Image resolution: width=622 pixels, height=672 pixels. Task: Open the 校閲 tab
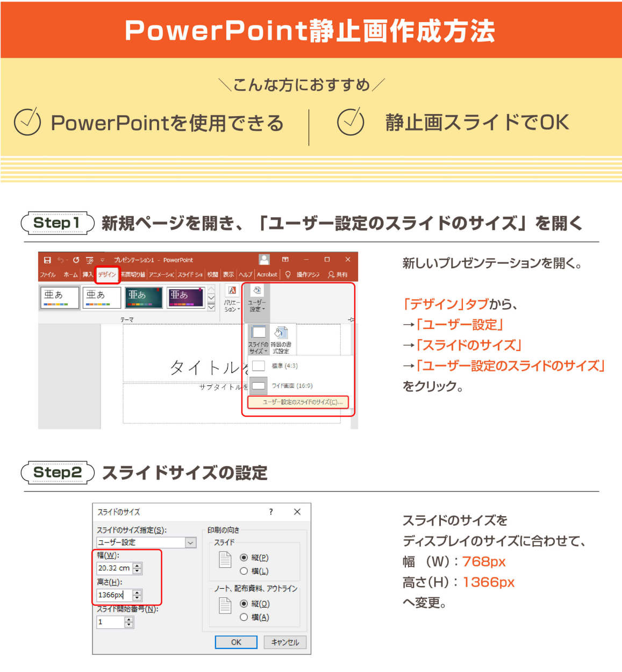pos(213,274)
